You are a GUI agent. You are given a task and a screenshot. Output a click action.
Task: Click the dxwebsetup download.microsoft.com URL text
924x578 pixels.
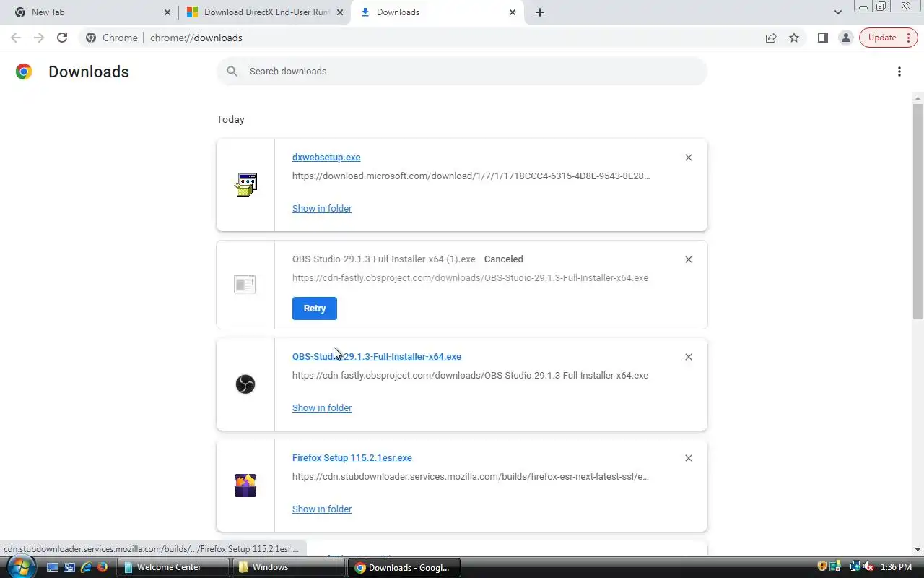[x=471, y=176]
